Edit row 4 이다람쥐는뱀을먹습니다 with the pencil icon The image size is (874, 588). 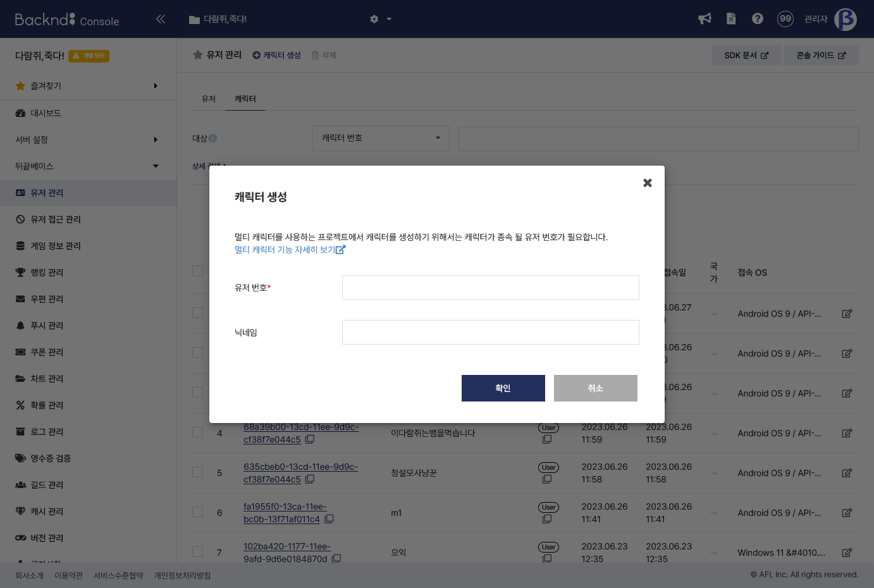click(847, 433)
